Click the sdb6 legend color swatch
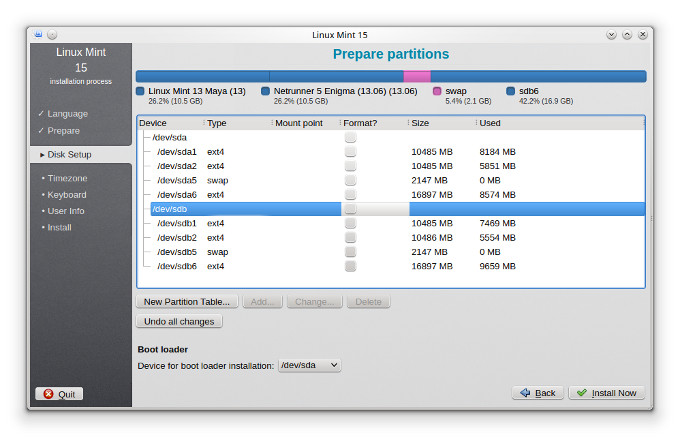This screenshot has width=680, height=437. (x=510, y=91)
